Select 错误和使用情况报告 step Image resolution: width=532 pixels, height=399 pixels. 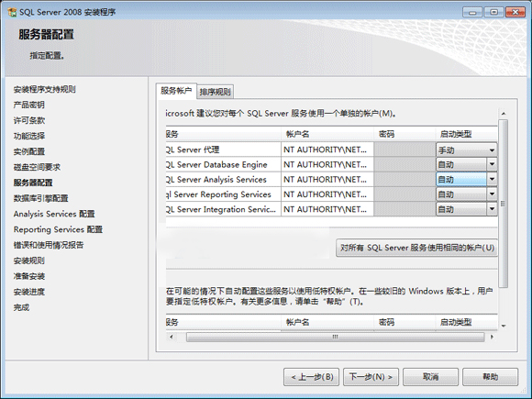(49, 245)
